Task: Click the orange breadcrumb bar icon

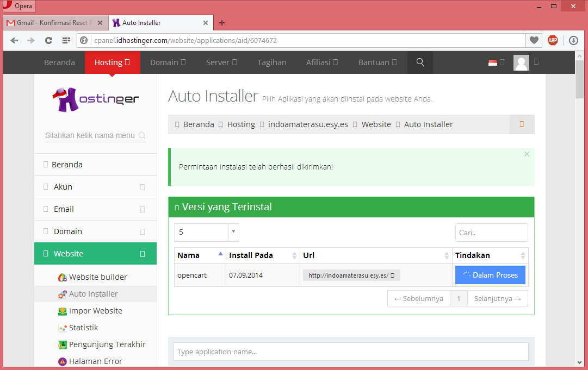Action: [522, 124]
